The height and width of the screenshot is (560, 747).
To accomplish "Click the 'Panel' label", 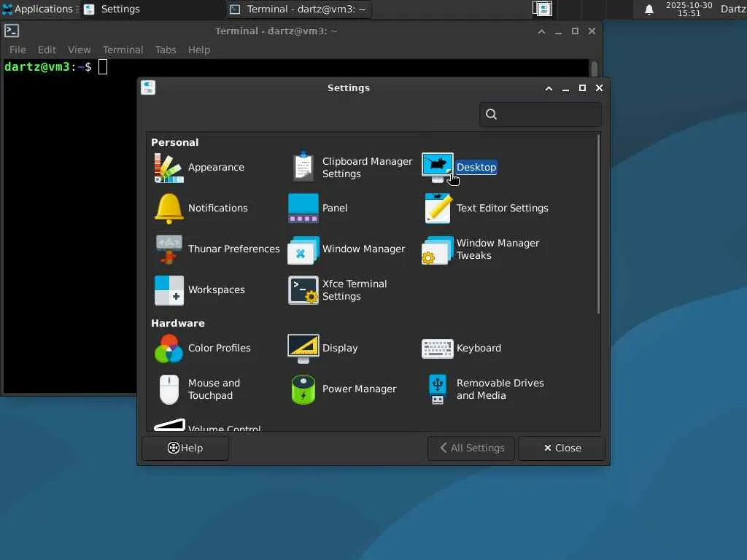I will pos(335,208).
